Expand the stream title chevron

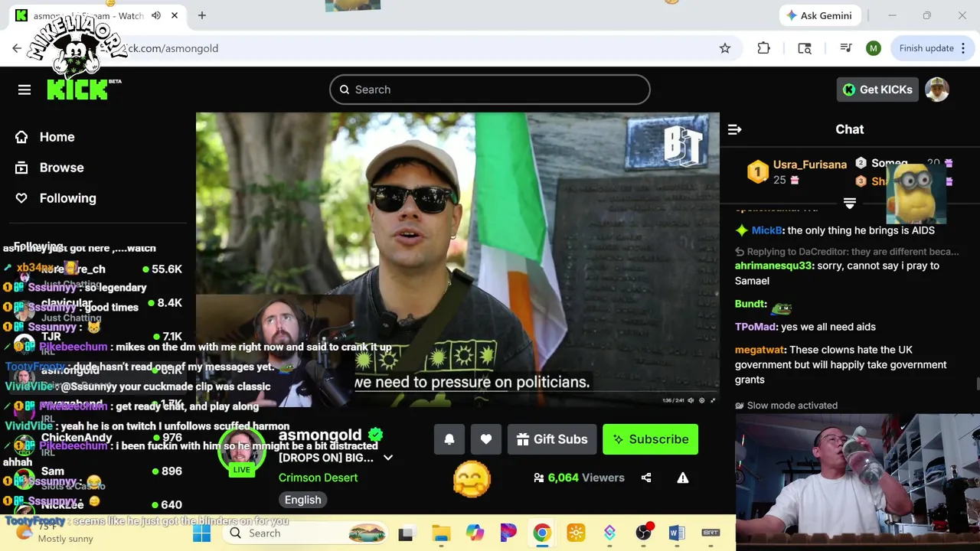click(x=388, y=458)
